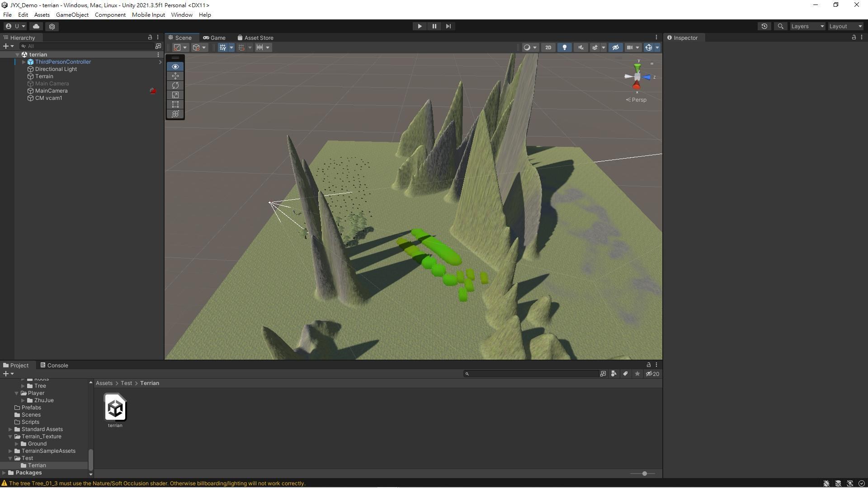Open the search tool in the top toolbar
The width and height of the screenshot is (868, 488).
780,26
